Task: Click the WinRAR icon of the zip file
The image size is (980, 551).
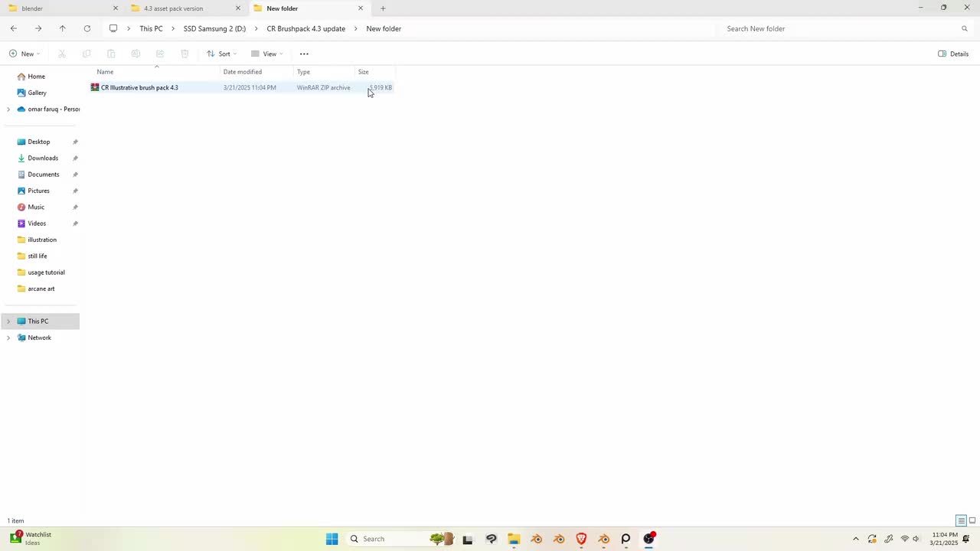Action: coord(95,87)
